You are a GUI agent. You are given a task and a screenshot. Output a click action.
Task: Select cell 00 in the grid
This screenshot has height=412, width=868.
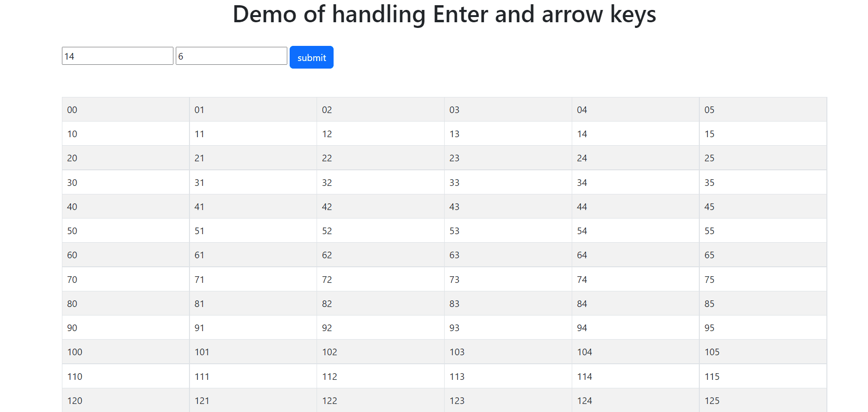coord(125,109)
